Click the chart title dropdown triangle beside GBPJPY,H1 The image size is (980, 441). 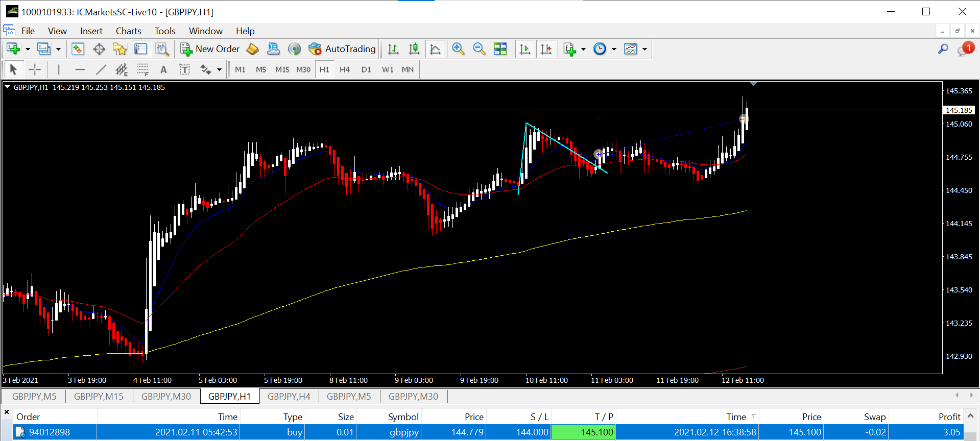[8, 87]
